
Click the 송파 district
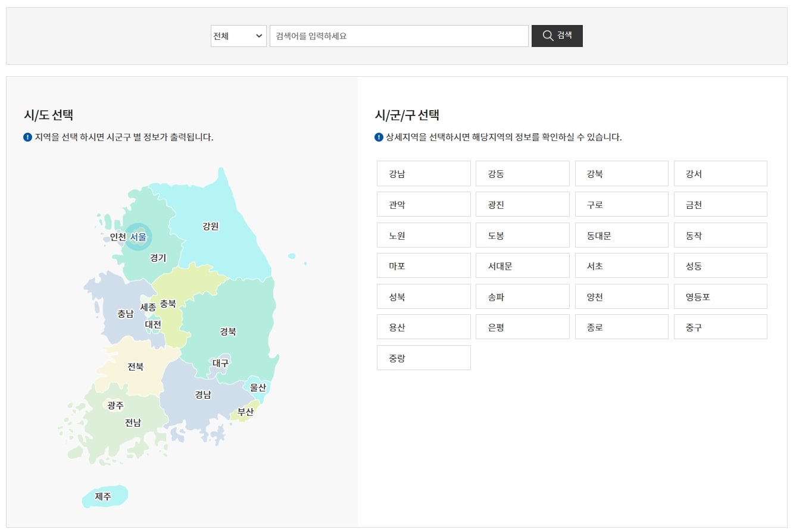[523, 296]
